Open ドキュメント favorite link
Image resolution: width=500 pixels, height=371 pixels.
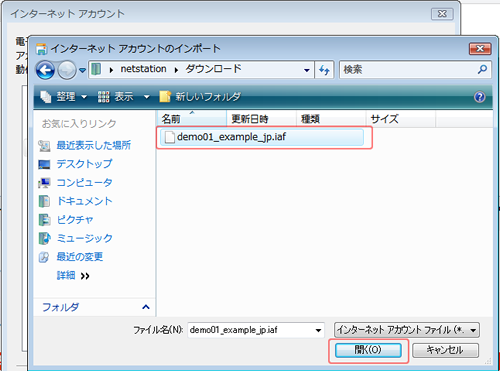click(84, 201)
